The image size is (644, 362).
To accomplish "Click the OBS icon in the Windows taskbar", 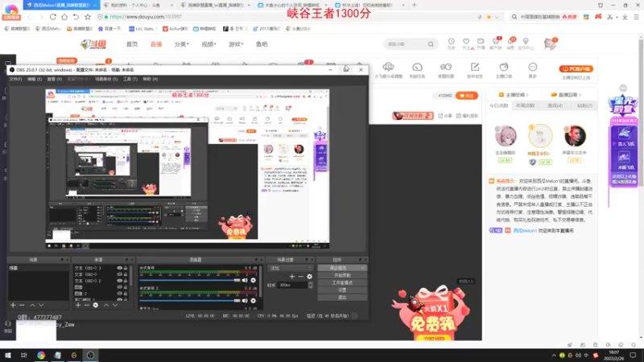I will coord(90,355).
